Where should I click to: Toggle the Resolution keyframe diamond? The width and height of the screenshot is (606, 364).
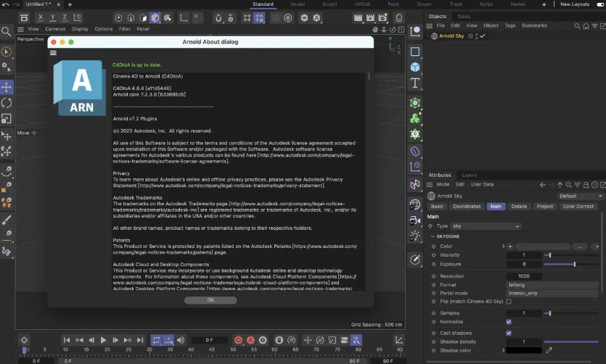[x=433, y=276]
